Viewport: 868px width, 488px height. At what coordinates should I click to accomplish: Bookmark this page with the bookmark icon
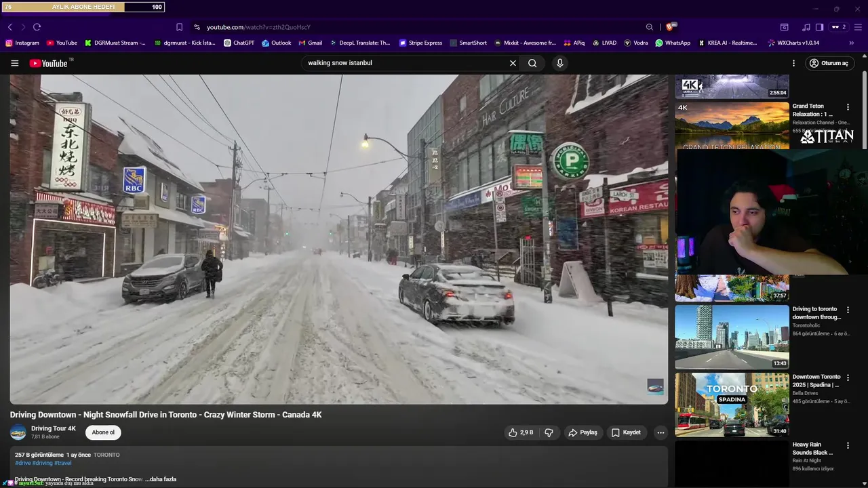pos(179,27)
